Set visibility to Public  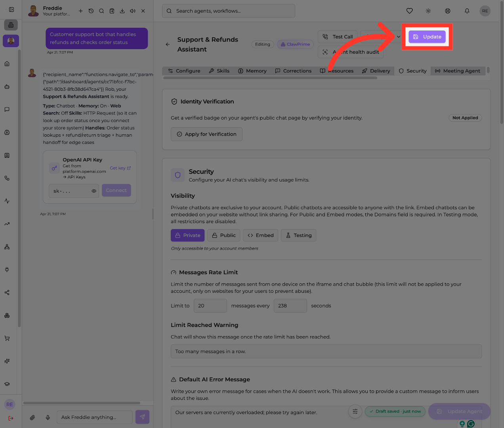(224, 235)
